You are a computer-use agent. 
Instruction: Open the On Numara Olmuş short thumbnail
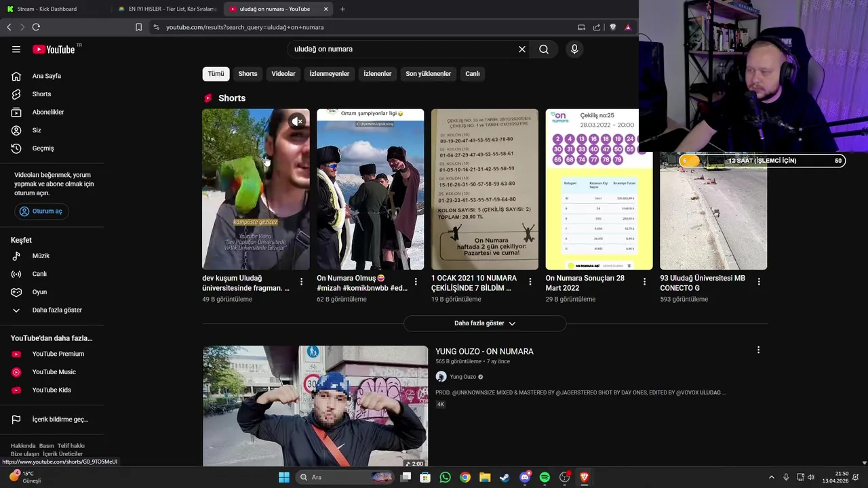click(370, 189)
